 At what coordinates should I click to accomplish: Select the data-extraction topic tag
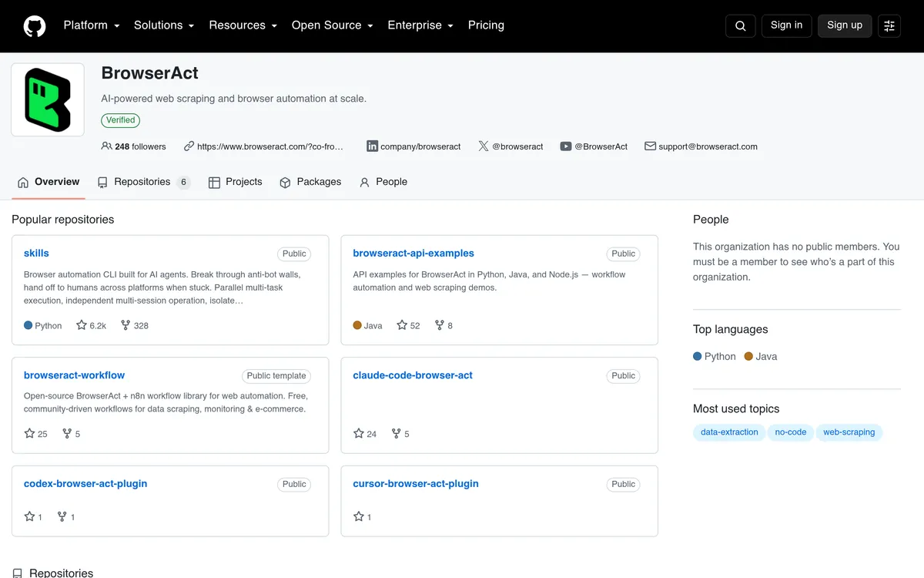tap(729, 432)
